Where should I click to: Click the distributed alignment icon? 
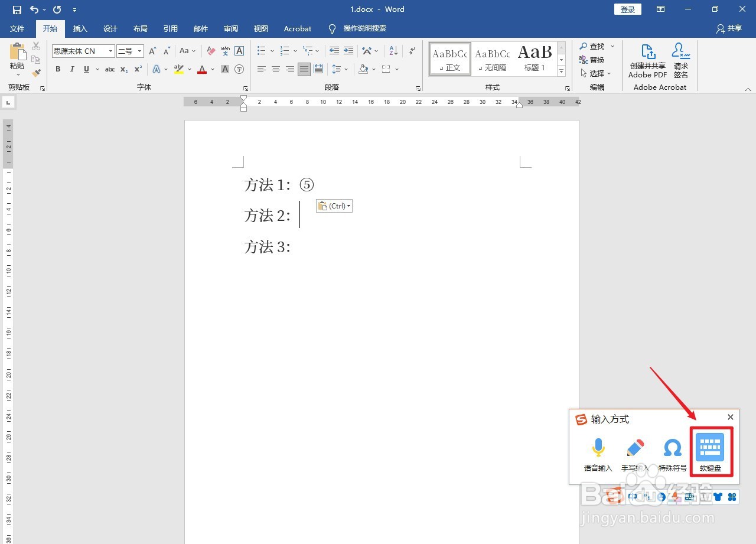click(x=318, y=69)
